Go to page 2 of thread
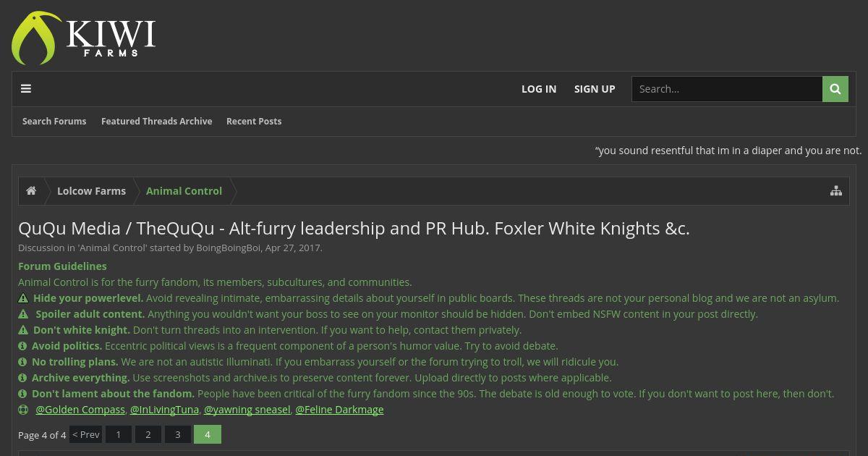 [x=148, y=434]
